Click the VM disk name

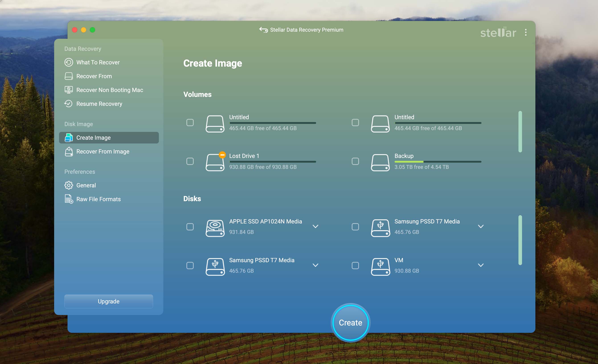[x=399, y=260]
